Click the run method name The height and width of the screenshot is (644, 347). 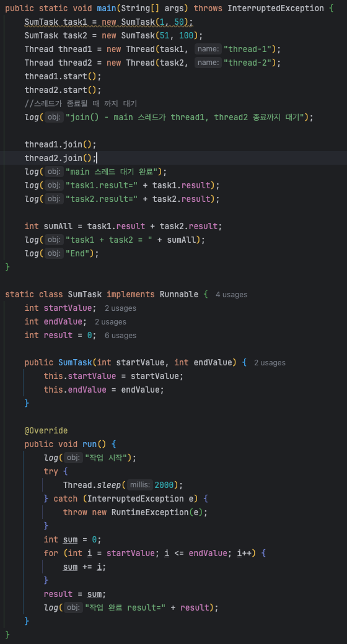pos(90,444)
